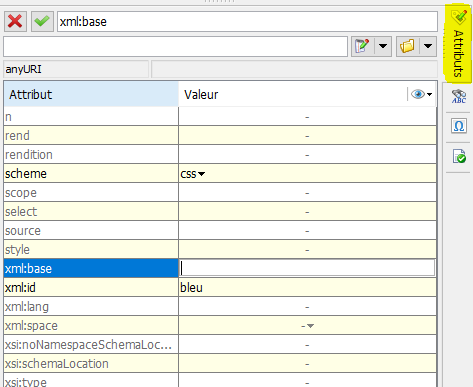
Task: Open the browse folder icon
Action: coord(407,46)
